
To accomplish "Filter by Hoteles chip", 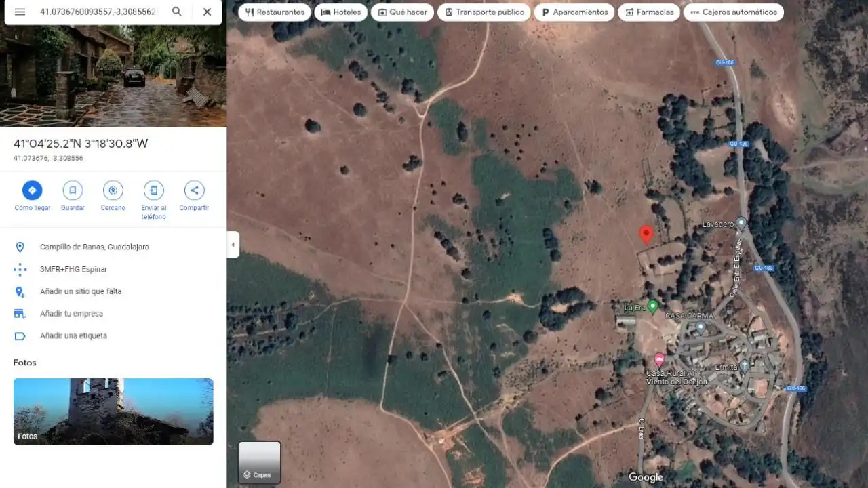I will coord(340,12).
